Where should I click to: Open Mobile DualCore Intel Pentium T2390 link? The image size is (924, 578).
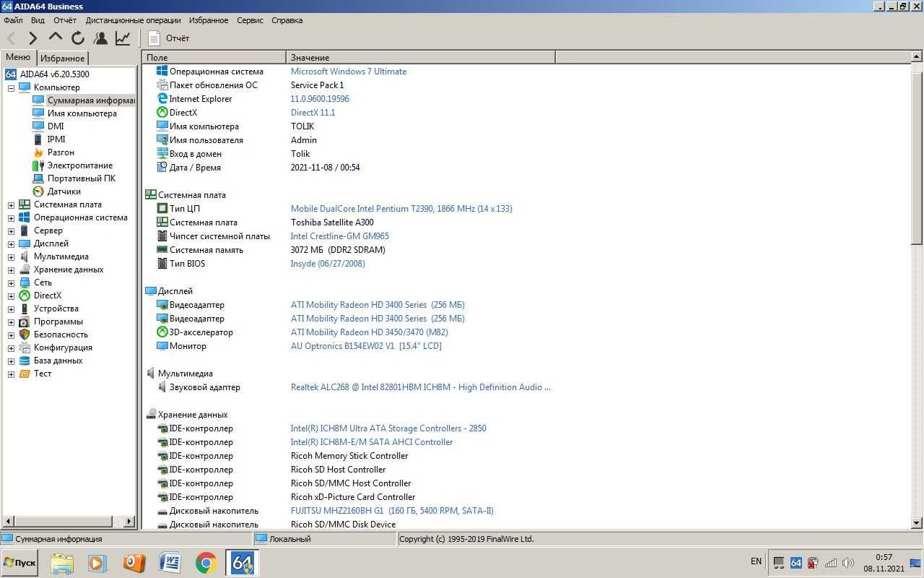pyautogui.click(x=401, y=209)
